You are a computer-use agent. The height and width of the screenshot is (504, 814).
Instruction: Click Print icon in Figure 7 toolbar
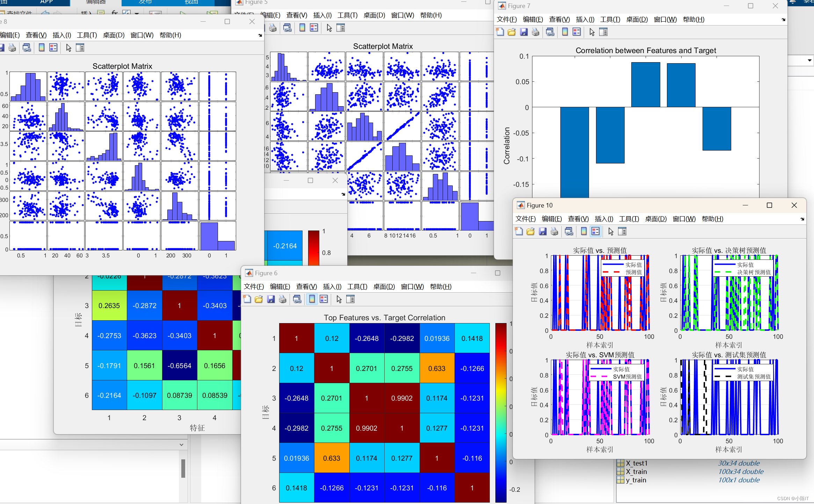click(535, 32)
